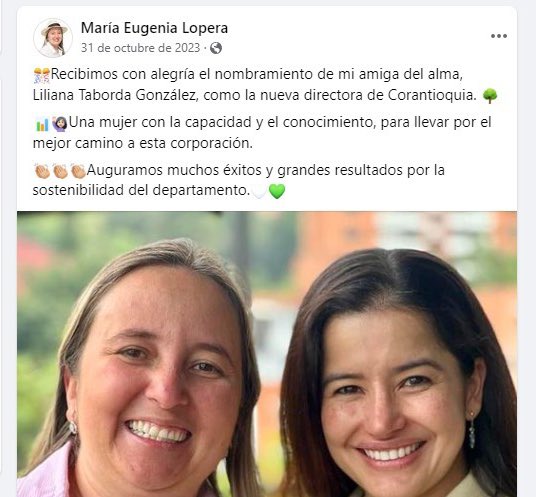Open the photo of the two women
This screenshot has height=497, width=536.
pos(267,354)
